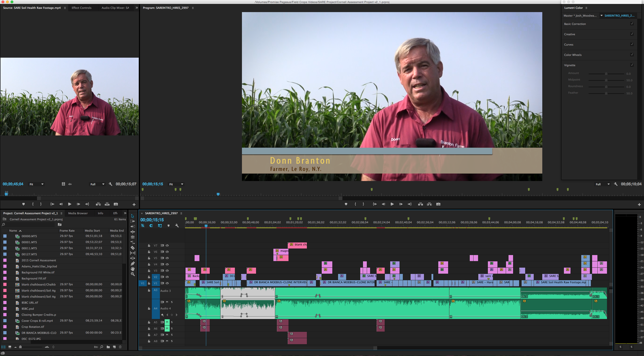644x356 pixels.
Task: Open Program monitor Full resolution dropdown
Action: [602, 184]
